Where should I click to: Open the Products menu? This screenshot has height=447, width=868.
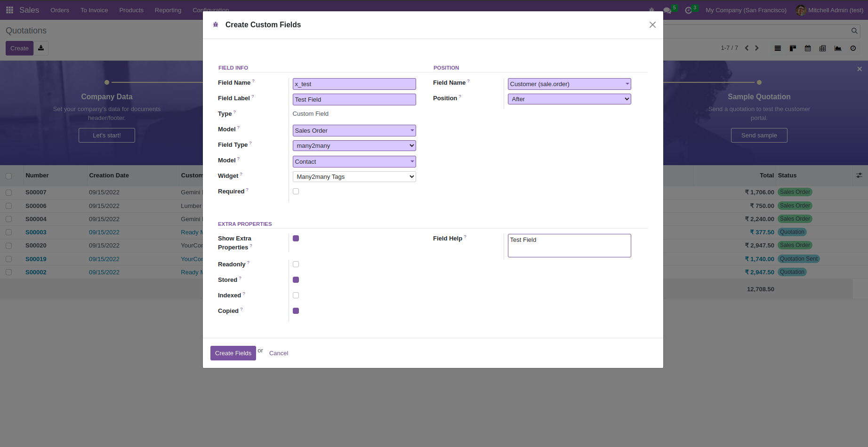pyautogui.click(x=131, y=10)
